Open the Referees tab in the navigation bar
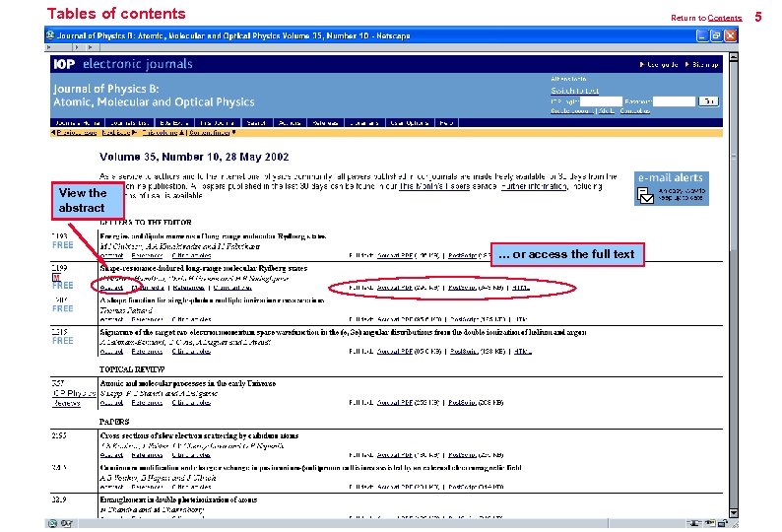The height and width of the screenshot is (532, 782). tap(325, 123)
